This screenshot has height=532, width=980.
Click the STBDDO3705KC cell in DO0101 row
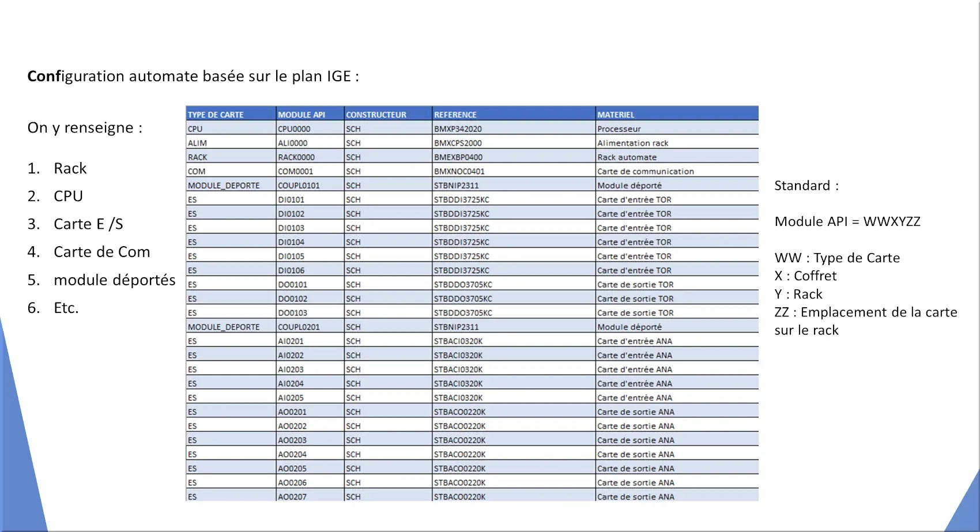pyautogui.click(x=514, y=284)
